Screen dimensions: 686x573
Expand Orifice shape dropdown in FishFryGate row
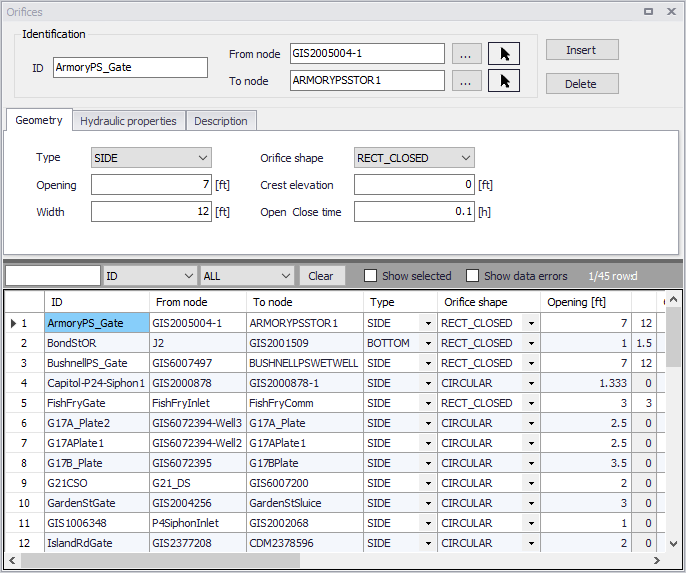click(x=531, y=403)
